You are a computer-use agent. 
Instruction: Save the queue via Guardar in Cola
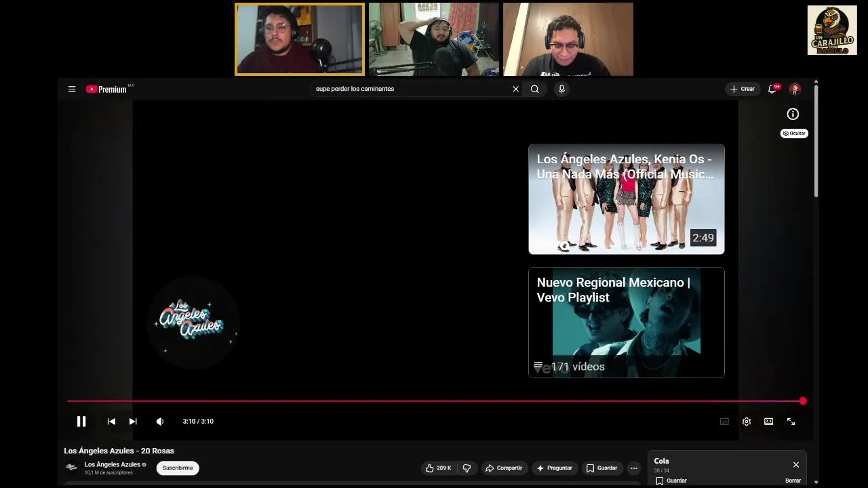[671, 481]
